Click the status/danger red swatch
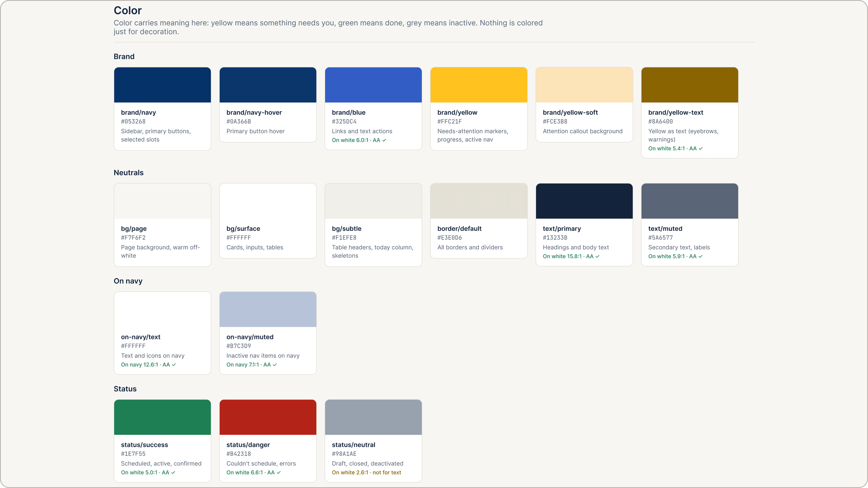Screen dimensions: 868x488 (268, 417)
